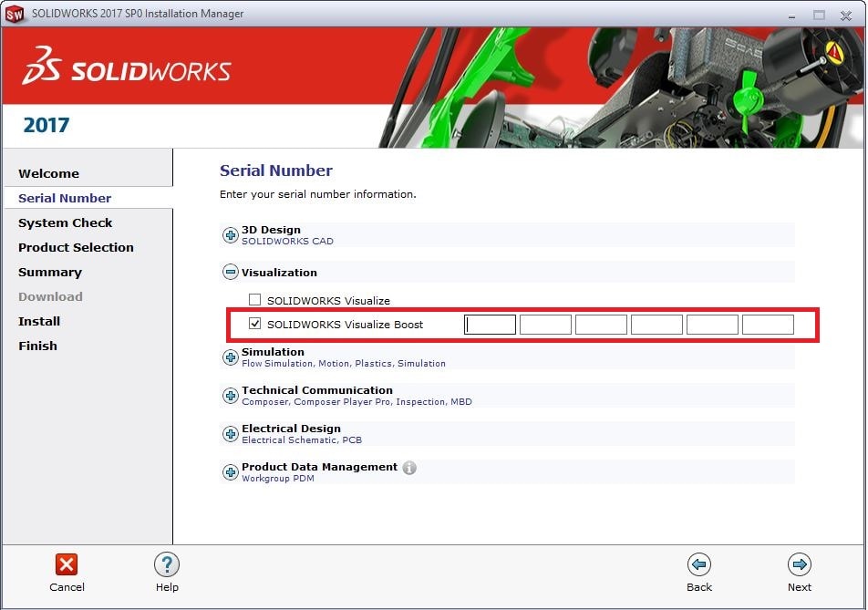Screen dimensions: 868x610
Task: Click 'Composer, Composer Player Pro, Inspection, MBD' text
Action: click(x=356, y=402)
